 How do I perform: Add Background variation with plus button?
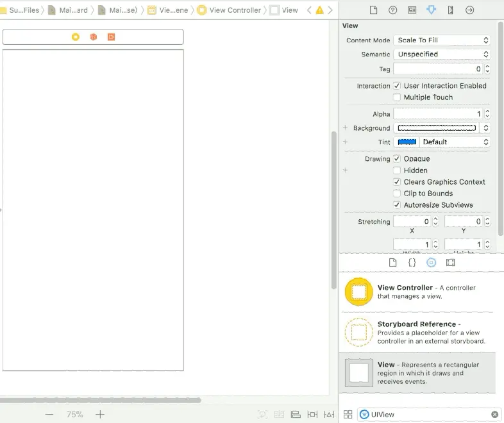pos(345,128)
